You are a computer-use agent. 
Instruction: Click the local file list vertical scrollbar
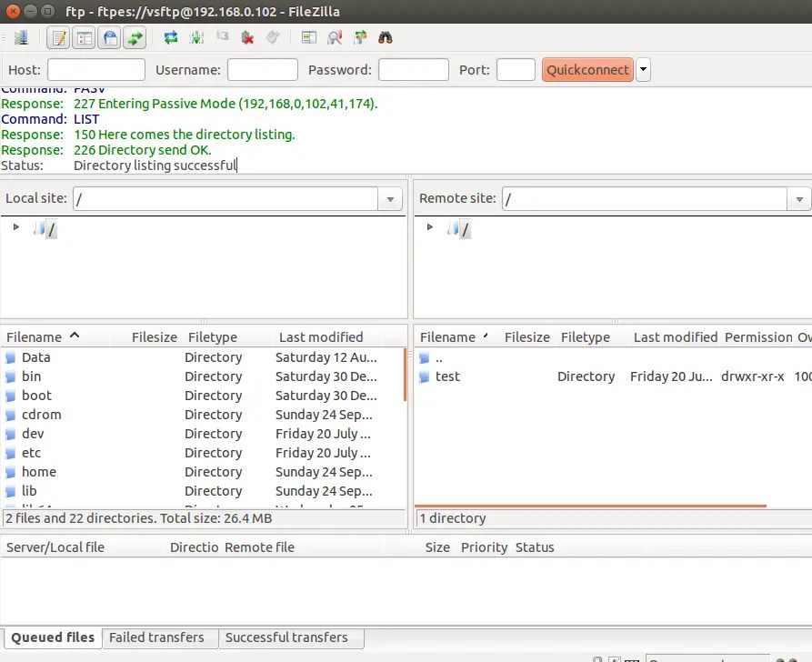tap(405, 375)
